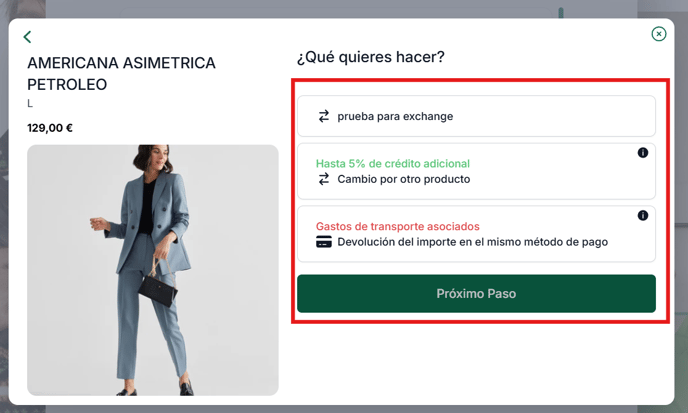Viewport: 688px width, 413px height.
Task: Click the 129,00 € price label
Action: coord(50,128)
